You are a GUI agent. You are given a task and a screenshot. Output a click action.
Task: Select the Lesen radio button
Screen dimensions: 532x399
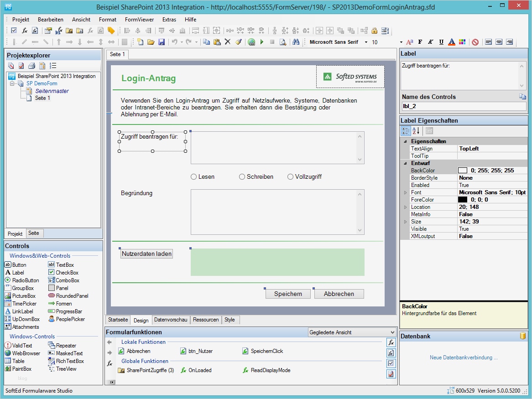pos(194,177)
